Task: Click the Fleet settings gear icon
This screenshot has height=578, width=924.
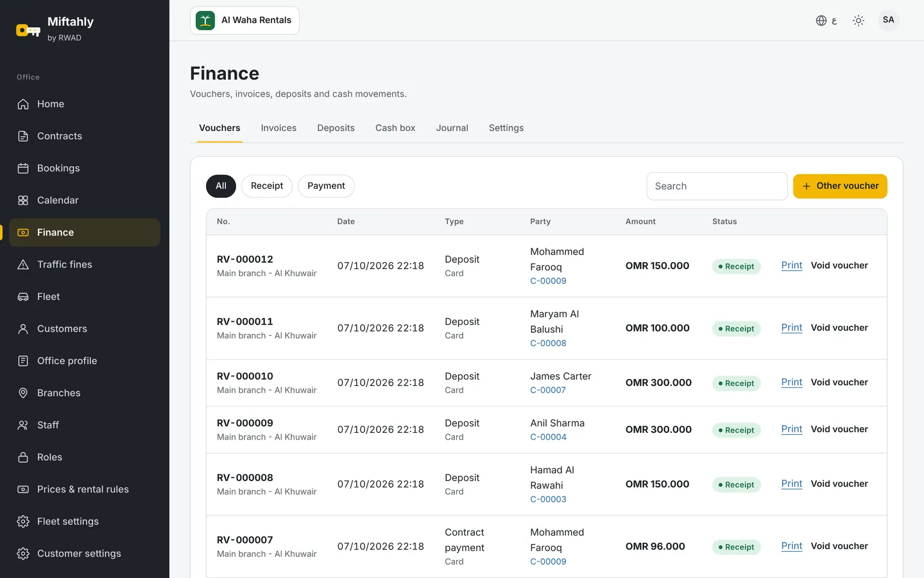Action: click(23, 521)
